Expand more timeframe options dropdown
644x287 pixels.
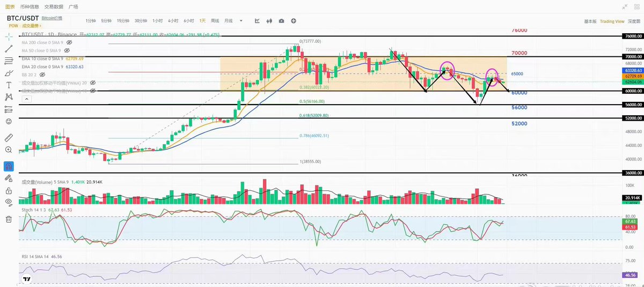pyautogui.click(x=241, y=20)
